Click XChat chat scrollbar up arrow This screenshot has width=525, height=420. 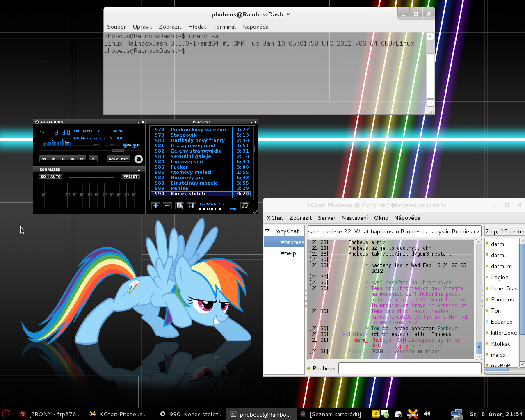point(479,242)
